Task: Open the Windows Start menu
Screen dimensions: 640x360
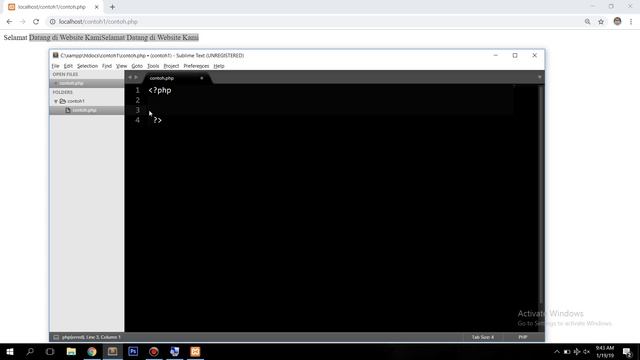Action: pos(10,351)
